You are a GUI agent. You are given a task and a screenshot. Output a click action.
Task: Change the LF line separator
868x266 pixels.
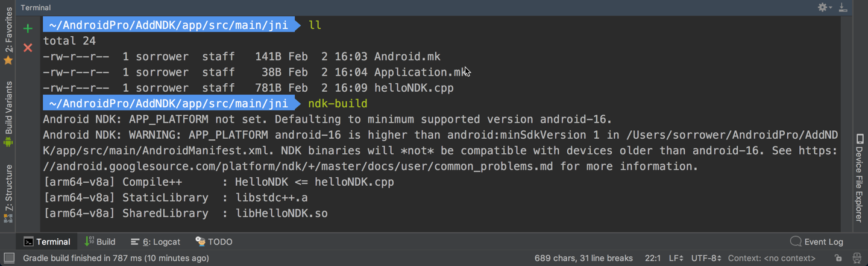pyautogui.click(x=676, y=258)
